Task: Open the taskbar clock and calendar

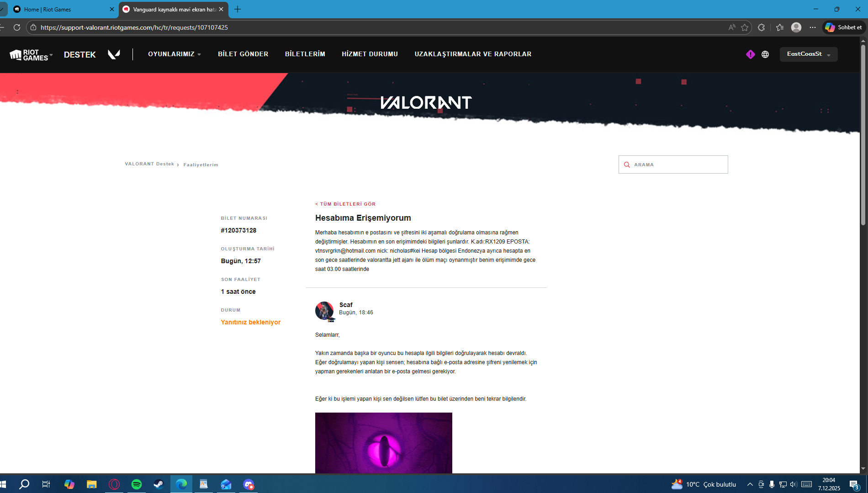Action: click(829, 484)
